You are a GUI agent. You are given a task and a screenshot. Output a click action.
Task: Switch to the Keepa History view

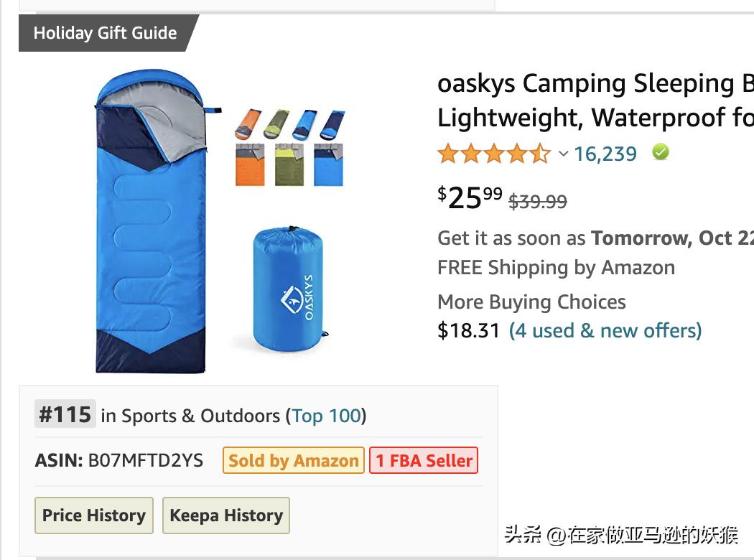226,515
